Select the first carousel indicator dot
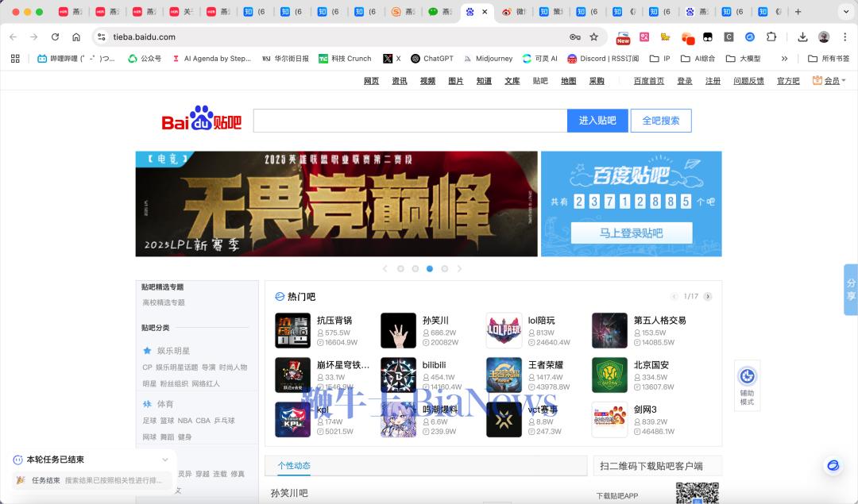858x504 pixels. 400,269
